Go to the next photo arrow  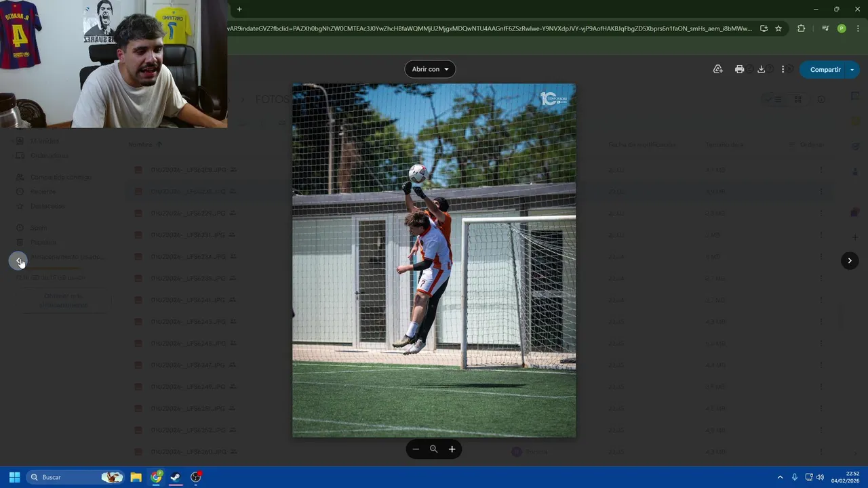coord(850,260)
